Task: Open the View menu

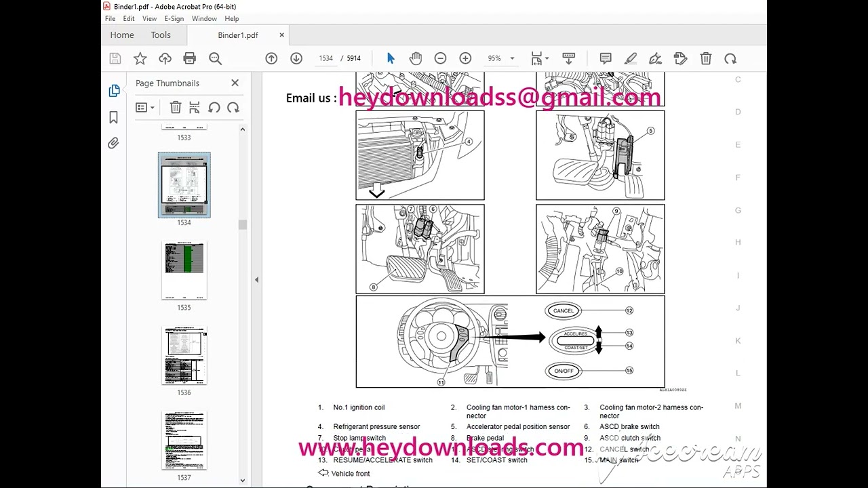Action: click(149, 19)
